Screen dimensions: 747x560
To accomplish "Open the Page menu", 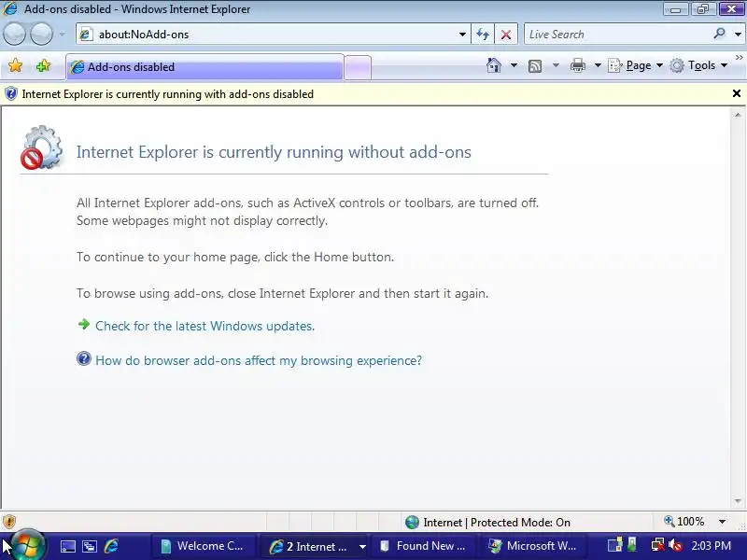I will point(636,65).
